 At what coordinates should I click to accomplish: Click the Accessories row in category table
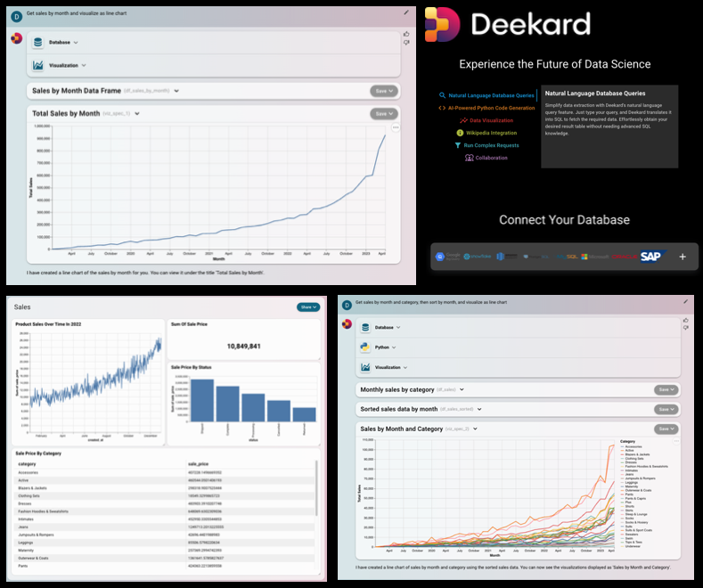click(x=166, y=472)
